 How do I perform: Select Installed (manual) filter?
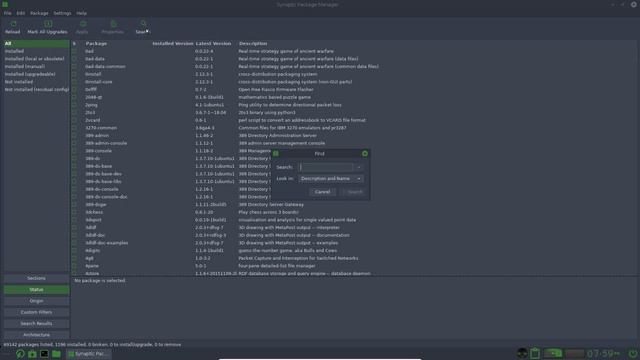tap(36, 67)
